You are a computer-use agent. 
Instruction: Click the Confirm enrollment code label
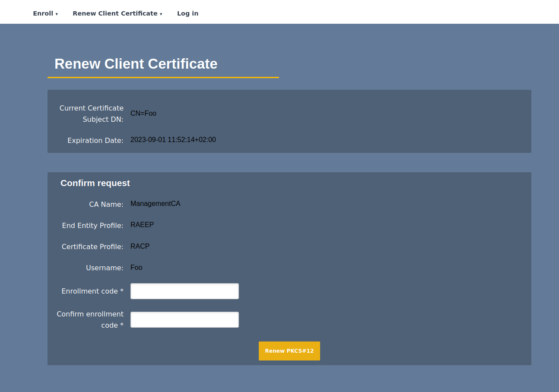tap(90, 319)
